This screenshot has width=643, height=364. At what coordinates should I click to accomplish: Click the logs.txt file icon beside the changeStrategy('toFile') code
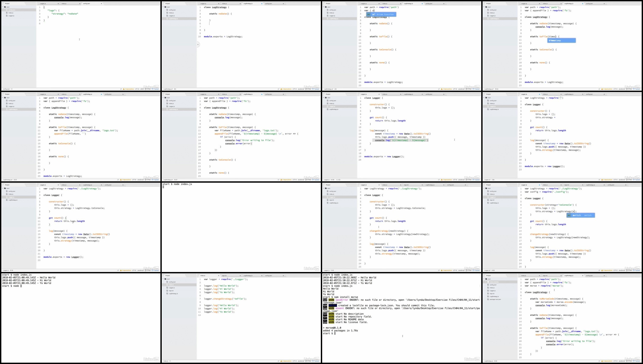[167, 291]
